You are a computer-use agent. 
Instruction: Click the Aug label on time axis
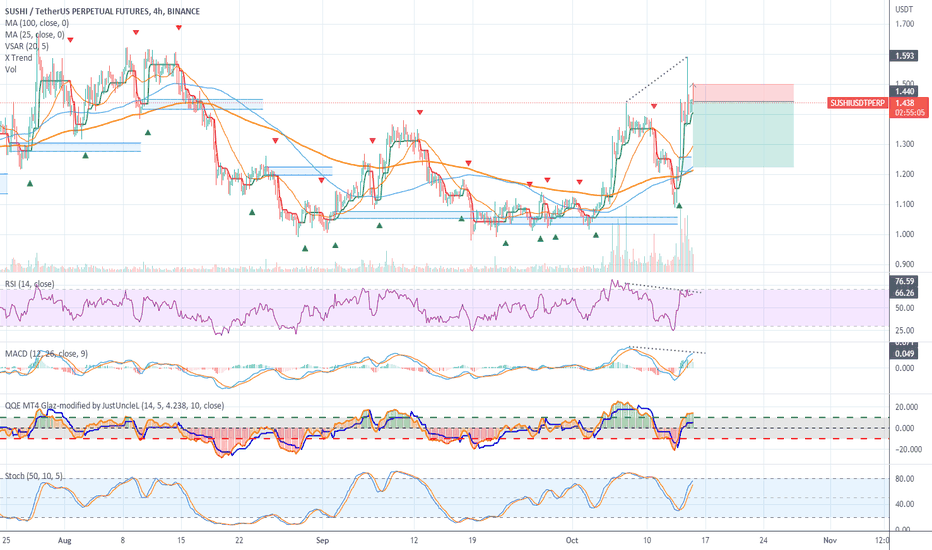pyautogui.click(x=65, y=540)
